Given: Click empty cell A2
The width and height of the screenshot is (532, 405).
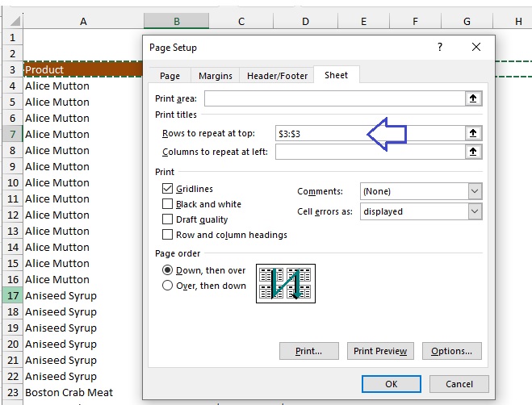Looking at the screenshot, I should tap(83, 53).
